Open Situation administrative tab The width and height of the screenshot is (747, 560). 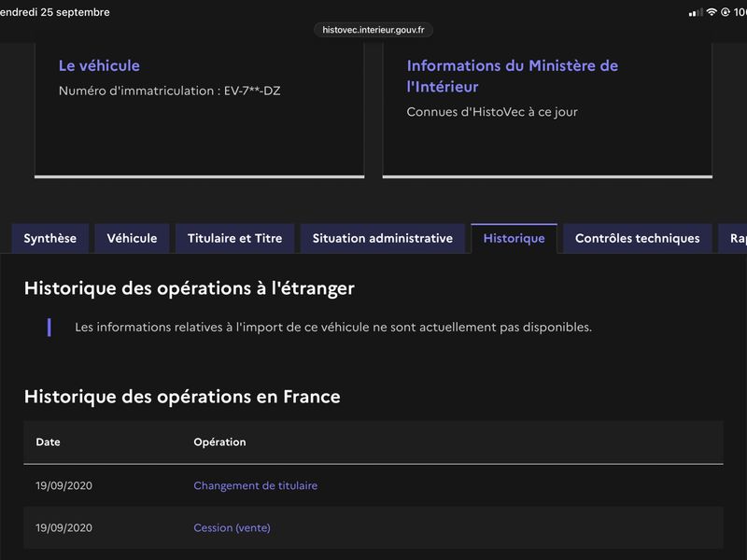pyautogui.click(x=383, y=238)
